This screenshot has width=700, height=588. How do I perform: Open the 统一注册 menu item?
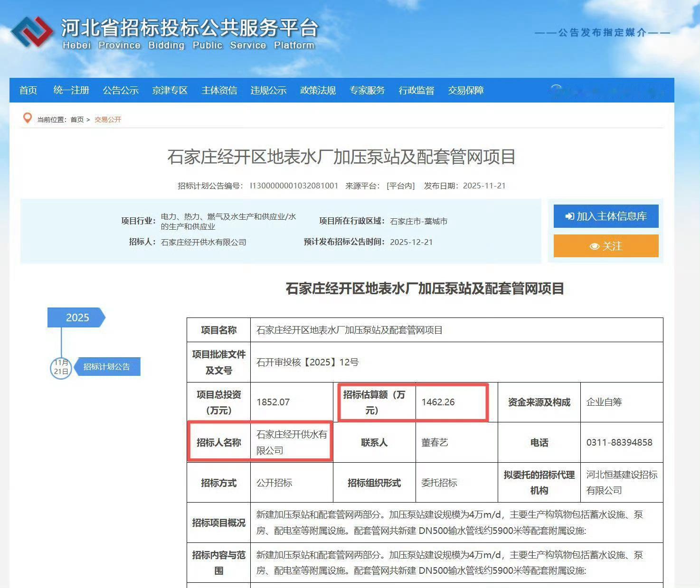click(x=71, y=90)
